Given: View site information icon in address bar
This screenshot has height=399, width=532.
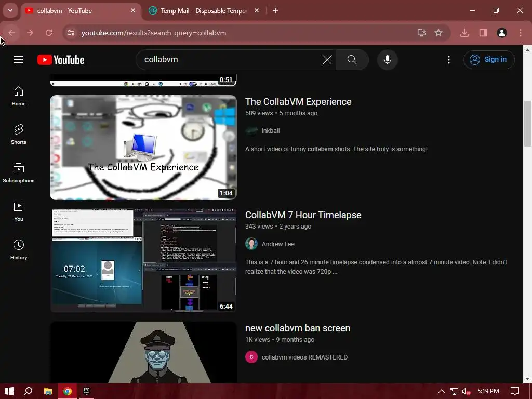Looking at the screenshot, I should [71, 33].
